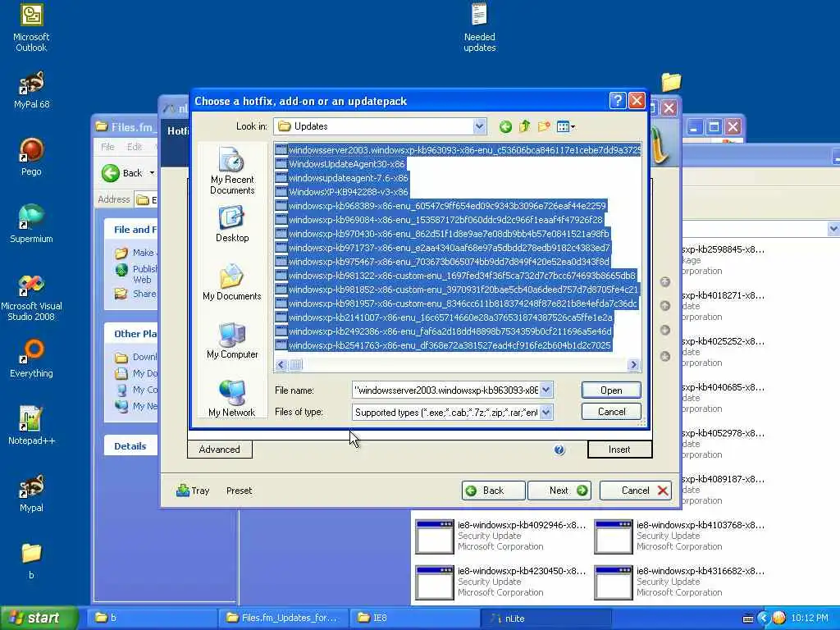Select WindowsUpdateAgent30-x86 file
Image resolution: width=840 pixels, height=630 pixels.
tap(340, 164)
